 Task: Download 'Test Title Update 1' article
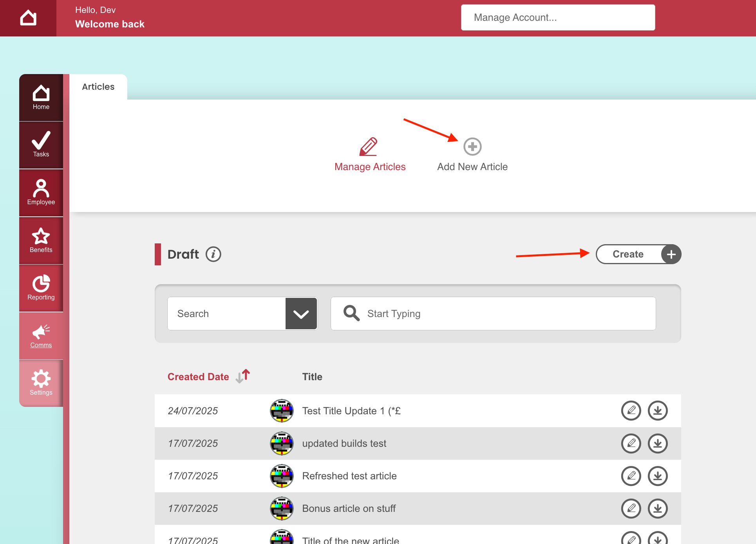(658, 411)
